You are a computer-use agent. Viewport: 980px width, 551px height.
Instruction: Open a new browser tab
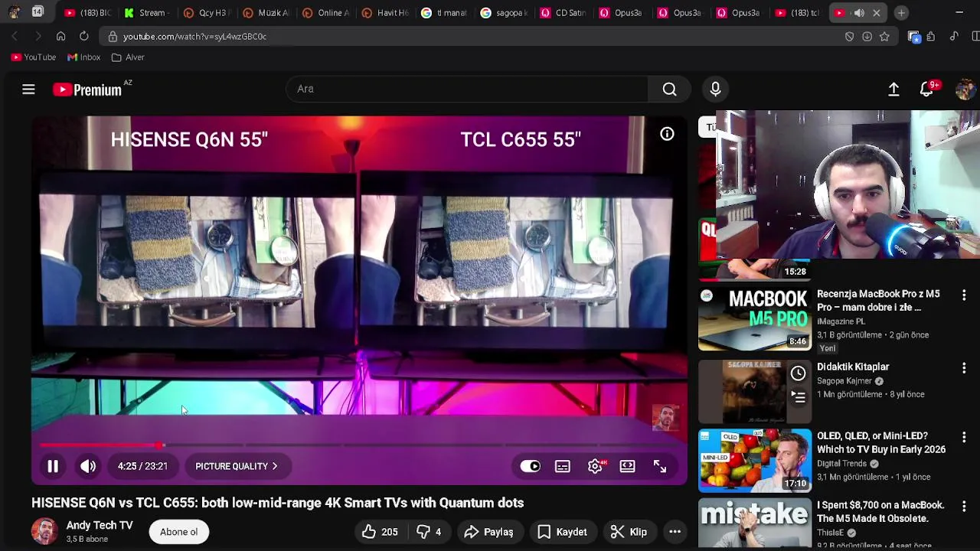901,13
